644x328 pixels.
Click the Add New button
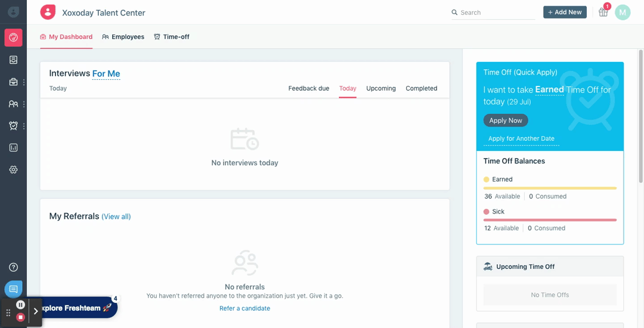pyautogui.click(x=565, y=13)
